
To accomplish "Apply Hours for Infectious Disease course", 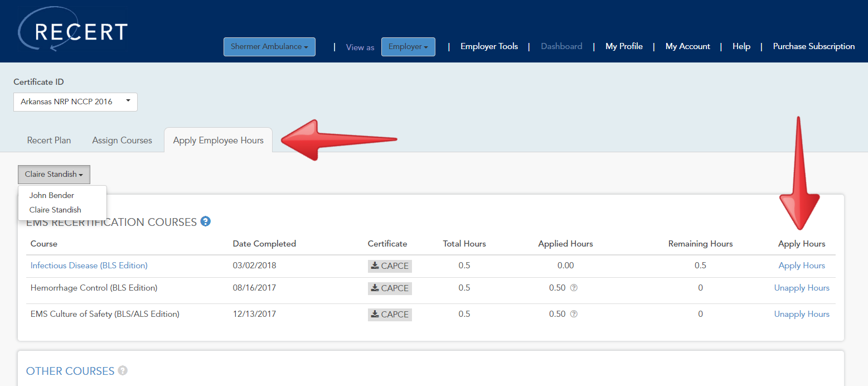I will (801, 266).
